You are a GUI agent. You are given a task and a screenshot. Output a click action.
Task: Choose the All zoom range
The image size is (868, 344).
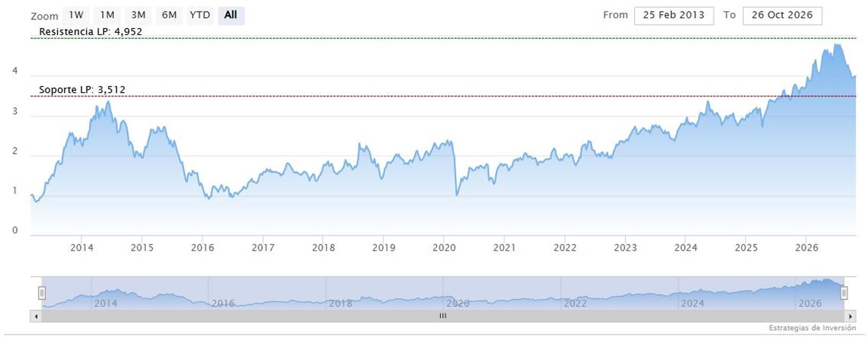(x=231, y=15)
